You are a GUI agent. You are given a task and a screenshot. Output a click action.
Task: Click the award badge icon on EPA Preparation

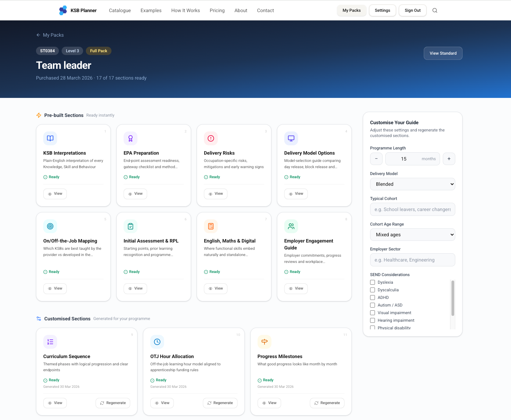point(131,138)
